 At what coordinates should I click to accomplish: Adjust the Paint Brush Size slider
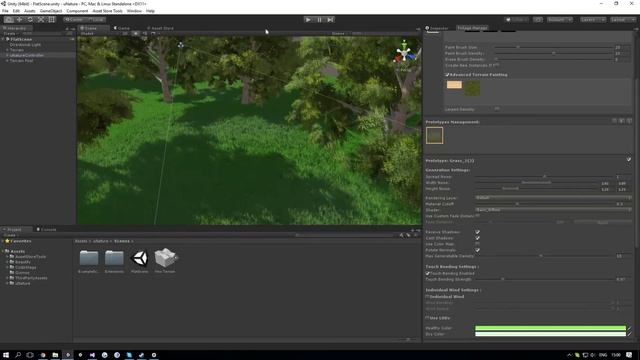coord(553,47)
